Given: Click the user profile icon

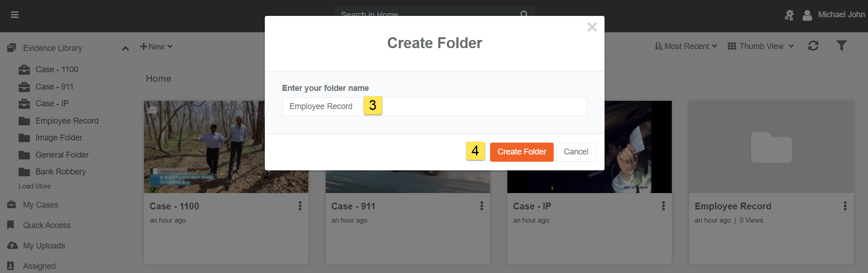Looking at the screenshot, I should pos(807,15).
